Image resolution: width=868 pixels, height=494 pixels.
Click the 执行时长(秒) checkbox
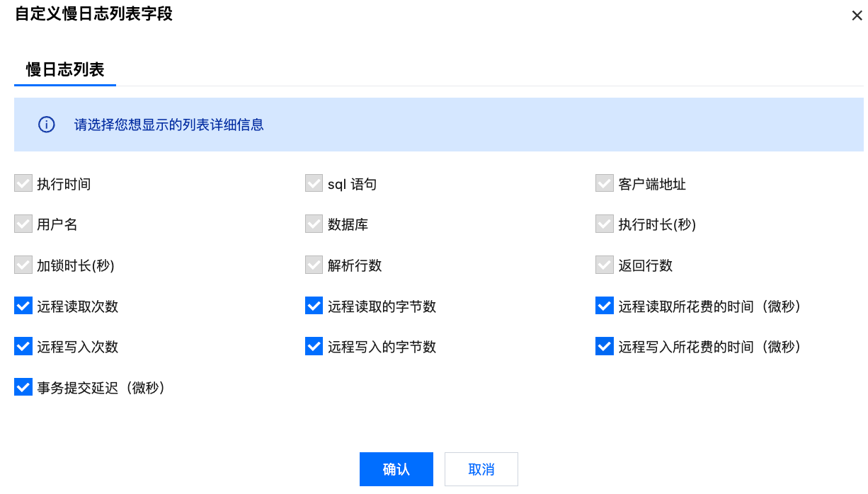click(x=605, y=224)
